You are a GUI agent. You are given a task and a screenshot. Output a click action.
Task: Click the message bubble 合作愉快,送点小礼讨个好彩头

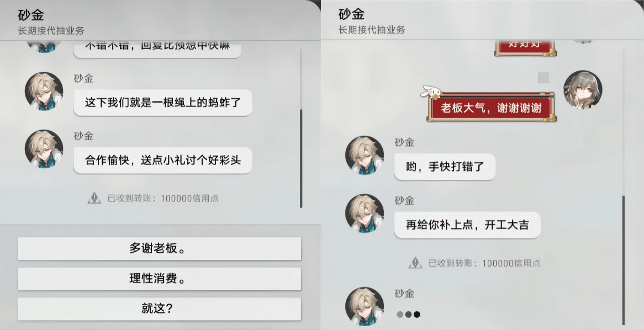pyautogui.click(x=162, y=160)
